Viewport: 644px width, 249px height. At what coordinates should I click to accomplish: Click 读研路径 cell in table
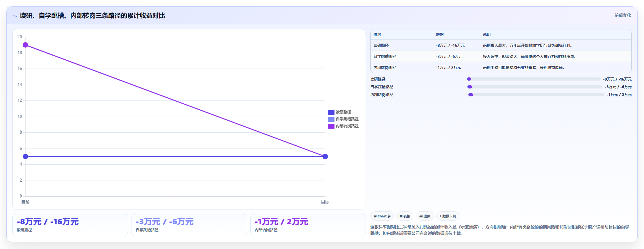tap(381, 46)
